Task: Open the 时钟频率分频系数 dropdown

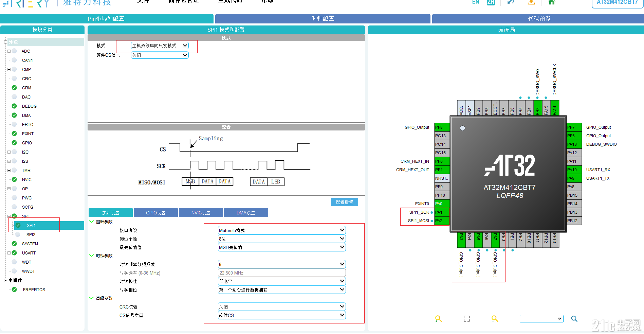Action: 282,264
